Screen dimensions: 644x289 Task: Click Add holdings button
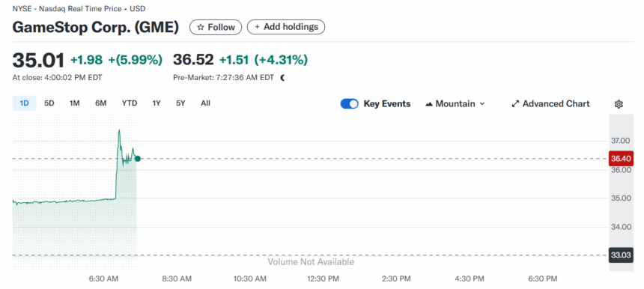[x=286, y=27]
